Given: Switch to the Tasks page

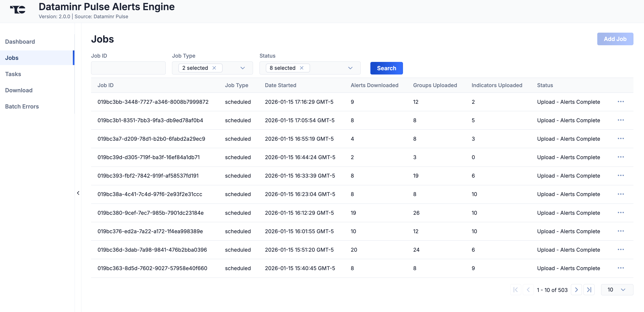Looking at the screenshot, I should 13,74.
